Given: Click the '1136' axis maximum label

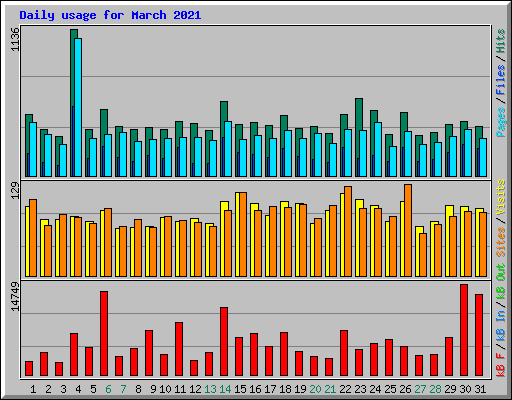Looking at the screenshot, I should point(15,39).
